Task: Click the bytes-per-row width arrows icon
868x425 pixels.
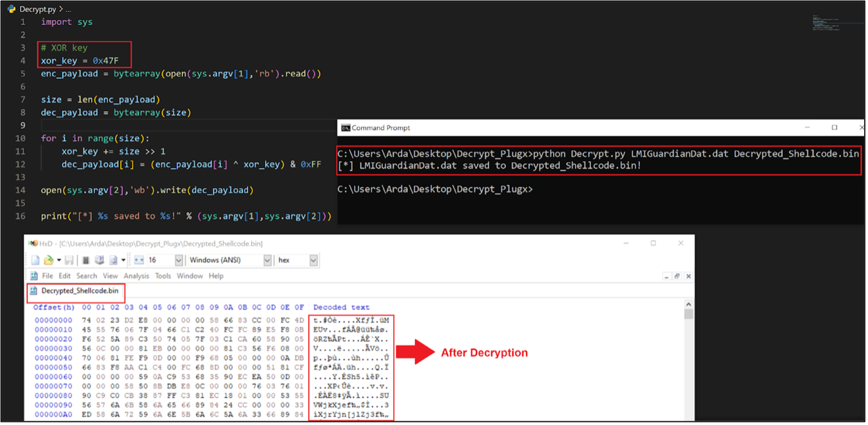Action: (x=139, y=261)
